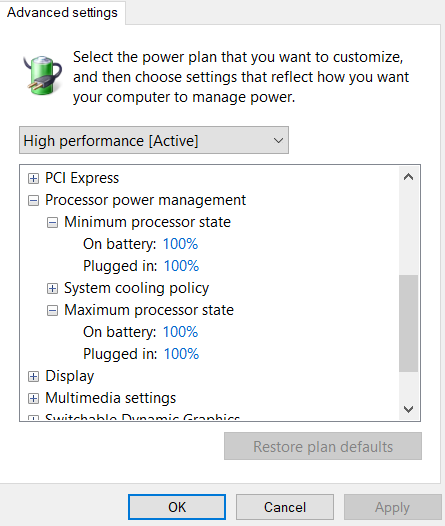Click Restore plan defaults button
Image resolution: width=445 pixels, height=526 pixels.
(x=323, y=446)
